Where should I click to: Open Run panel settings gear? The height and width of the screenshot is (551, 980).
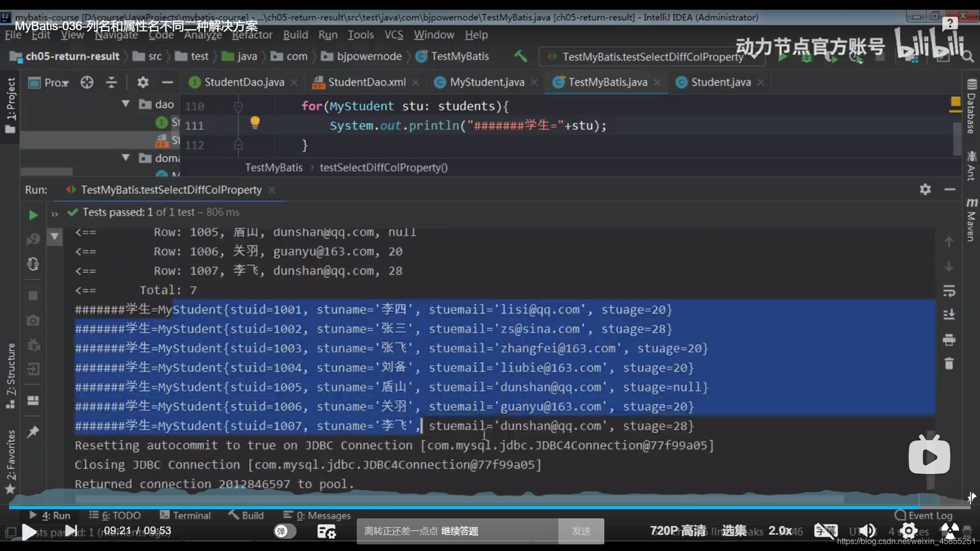pos(925,190)
